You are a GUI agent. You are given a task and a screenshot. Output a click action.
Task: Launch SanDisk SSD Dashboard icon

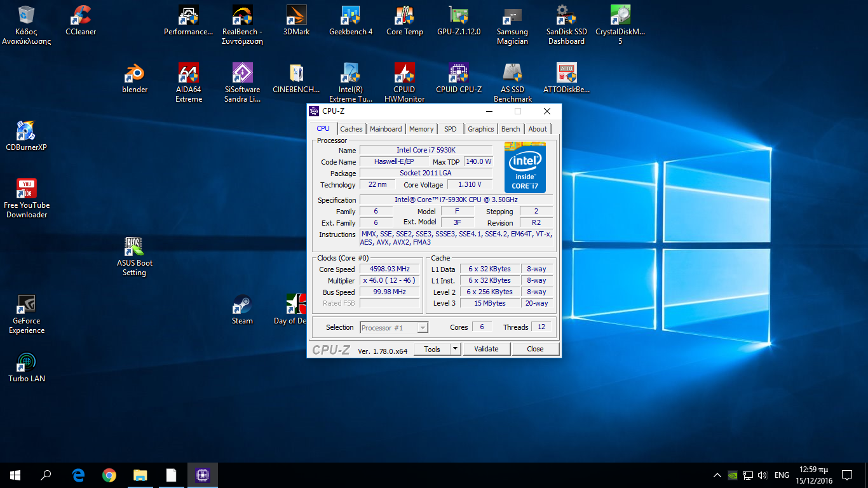566,25
